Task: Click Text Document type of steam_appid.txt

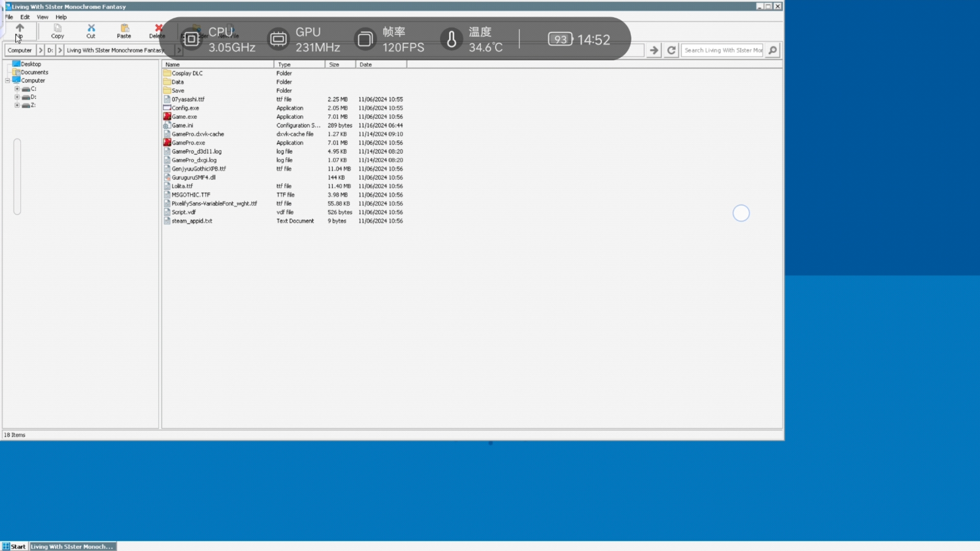Action: click(295, 220)
